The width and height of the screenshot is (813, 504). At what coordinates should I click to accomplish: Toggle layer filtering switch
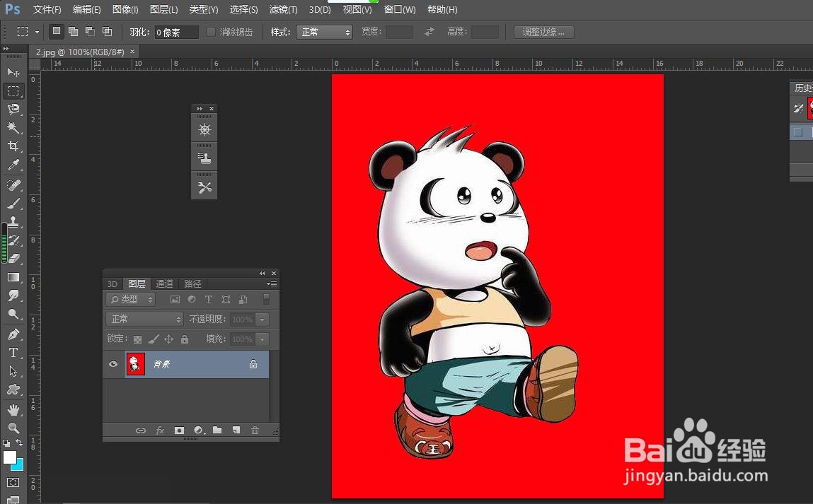[x=266, y=300]
